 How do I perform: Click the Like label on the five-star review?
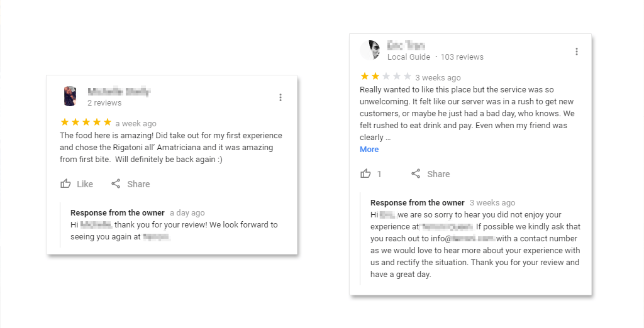(85, 184)
